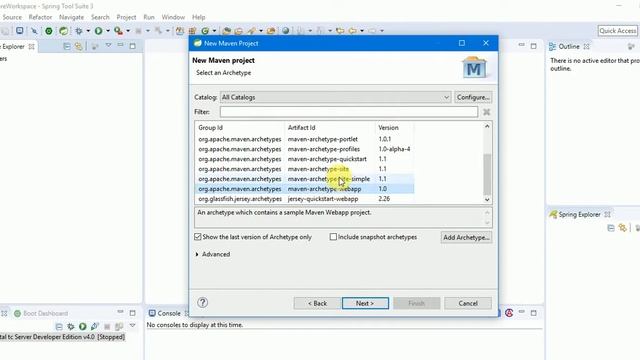Screen dimensions: 640x360
Task: Click Boot Dashboard open console pencil icon
Action: (x=95, y=327)
